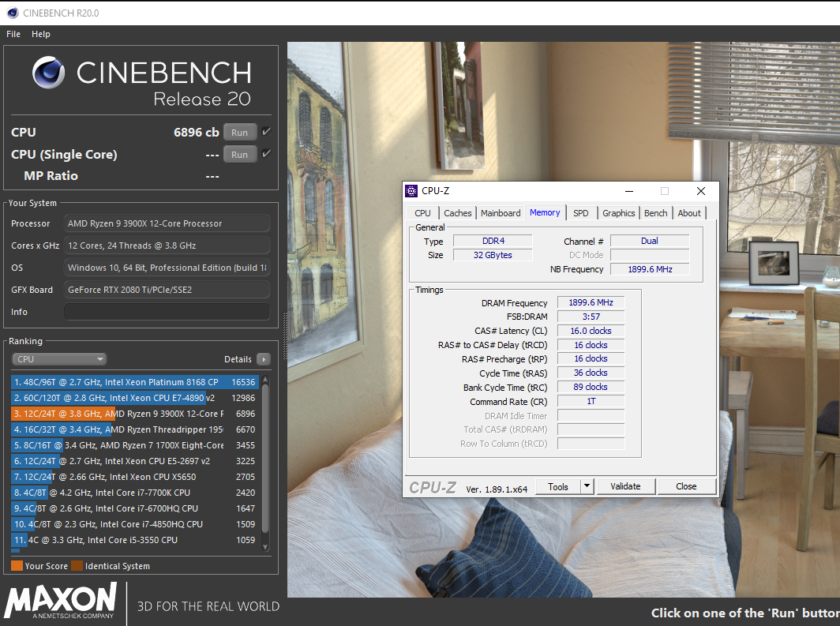
Task: Open the Help menu
Action: click(x=41, y=34)
